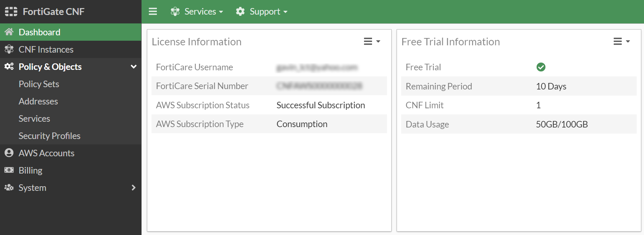Open the Services dropdown in top bar
This screenshot has height=235, width=644.
coord(197,12)
